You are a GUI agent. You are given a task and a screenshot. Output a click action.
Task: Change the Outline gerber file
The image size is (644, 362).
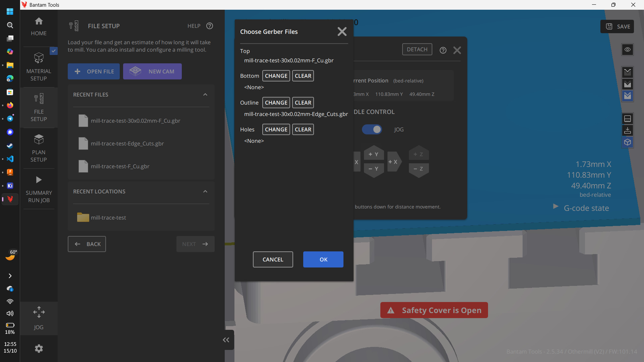(x=276, y=103)
